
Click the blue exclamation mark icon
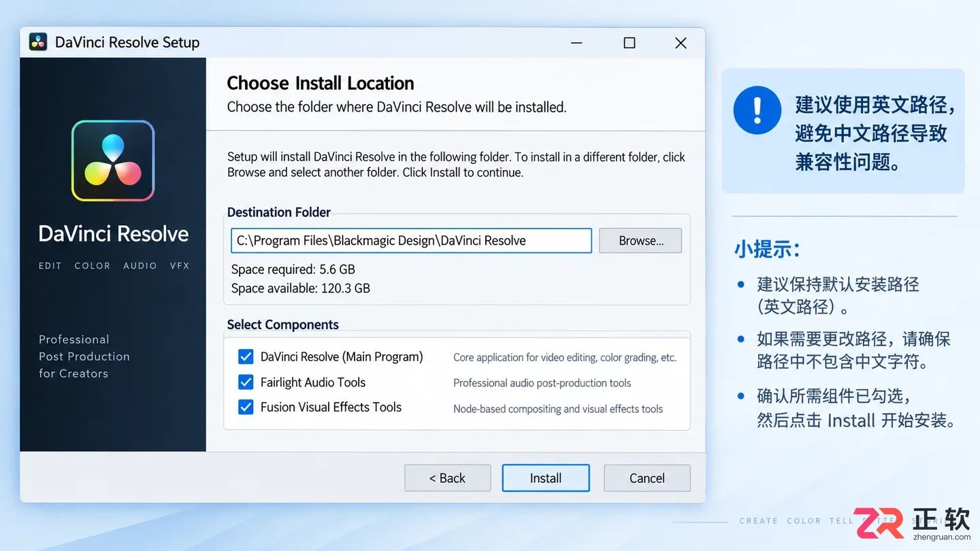click(757, 110)
